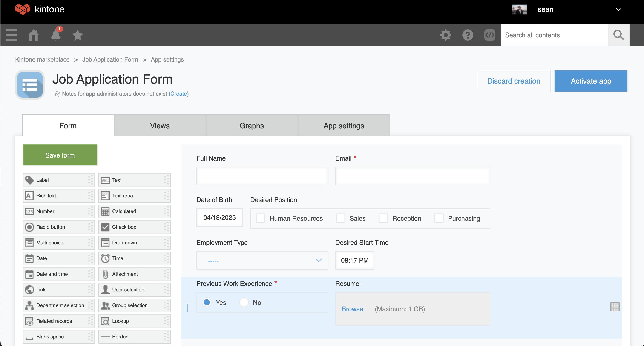The width and height of the screenshot is (644, 346).
Task: Check the Human Resources position checkbox
Action: [x=261, y=218]
